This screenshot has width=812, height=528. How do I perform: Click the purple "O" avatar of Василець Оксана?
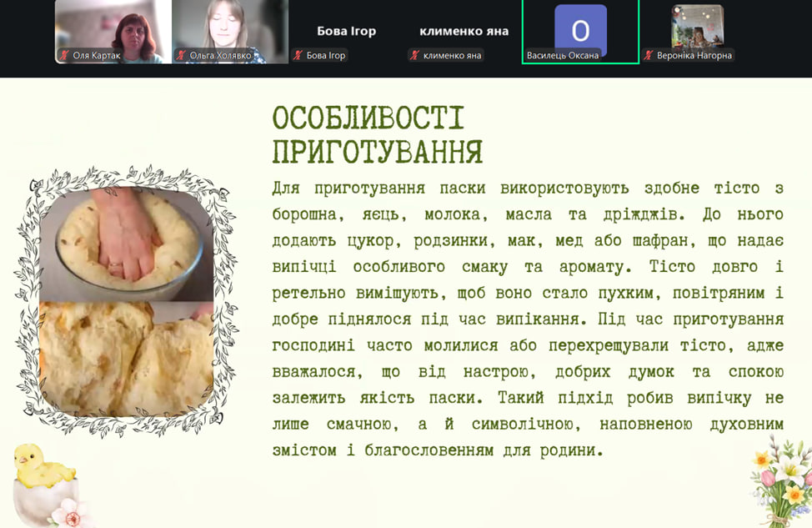pyautogui.click(x=580, y=28)
